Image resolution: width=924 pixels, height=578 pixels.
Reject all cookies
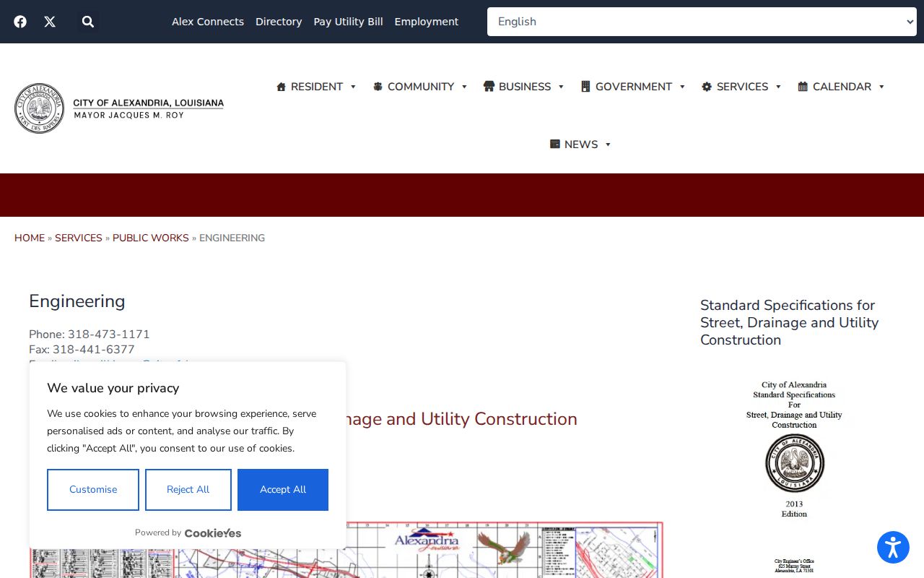coord(188,490)
